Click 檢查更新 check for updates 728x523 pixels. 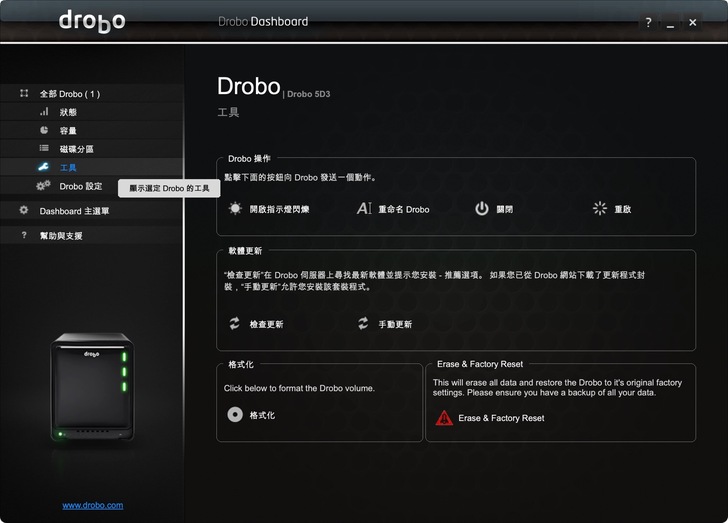click(x=266, y=324)
